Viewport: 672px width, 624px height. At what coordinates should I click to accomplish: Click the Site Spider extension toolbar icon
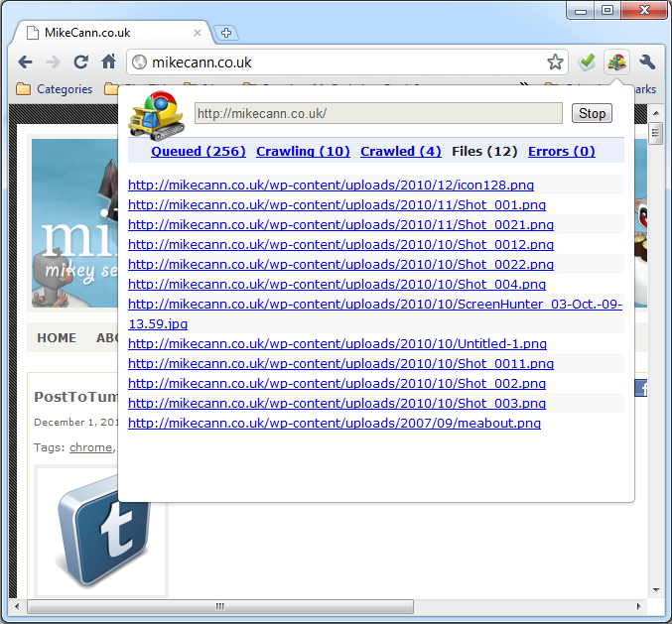616,62
